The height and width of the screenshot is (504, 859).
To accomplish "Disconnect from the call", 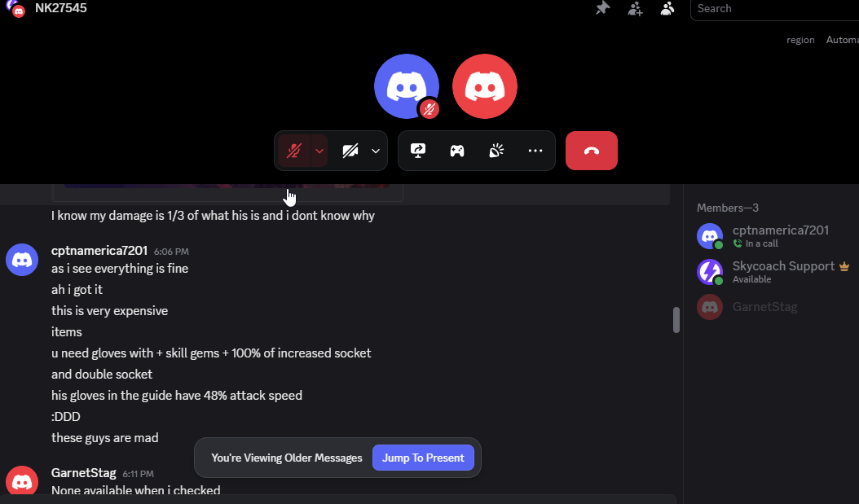I will [591, 151].
